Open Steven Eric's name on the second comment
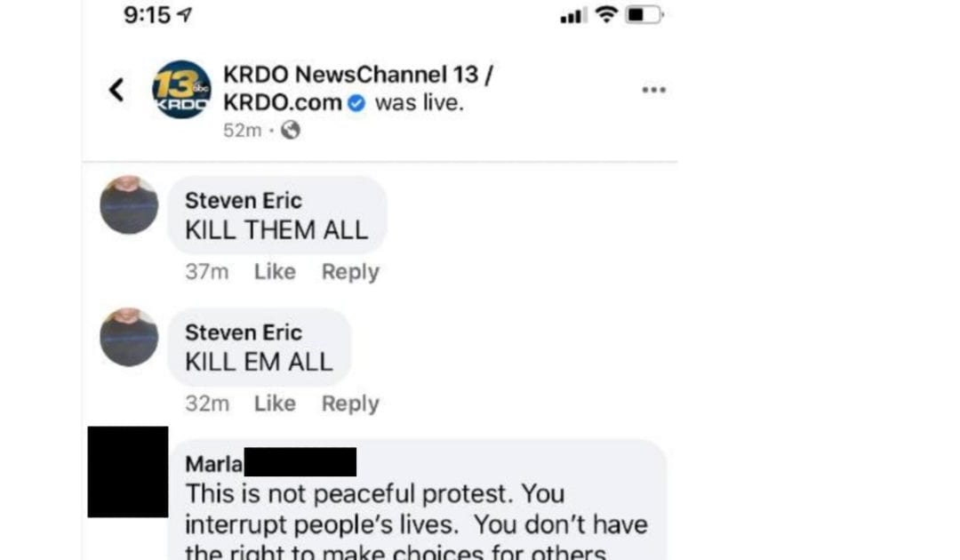This screenshot has height=560, width=960. tap(243, 332)
